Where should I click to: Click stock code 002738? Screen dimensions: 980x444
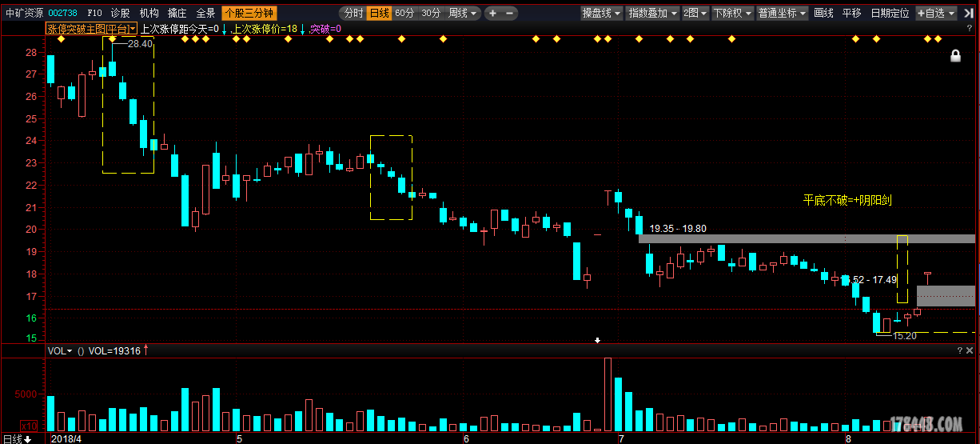point(64,14)
